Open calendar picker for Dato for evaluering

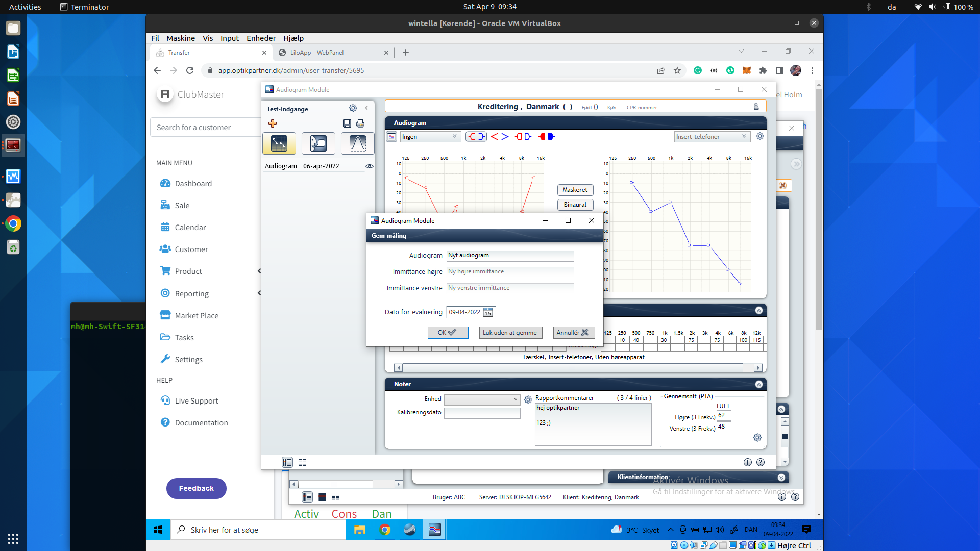point(488,312)
